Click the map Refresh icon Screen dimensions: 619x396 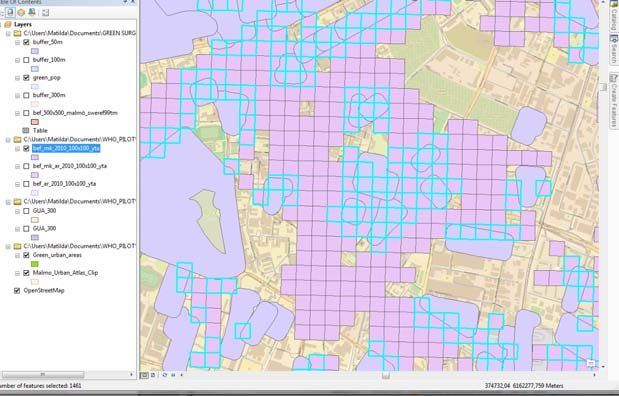(x=164, y=375)
